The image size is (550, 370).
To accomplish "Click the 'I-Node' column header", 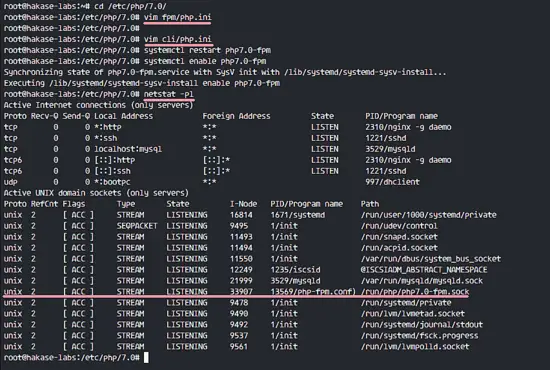I will click(243, 204).
